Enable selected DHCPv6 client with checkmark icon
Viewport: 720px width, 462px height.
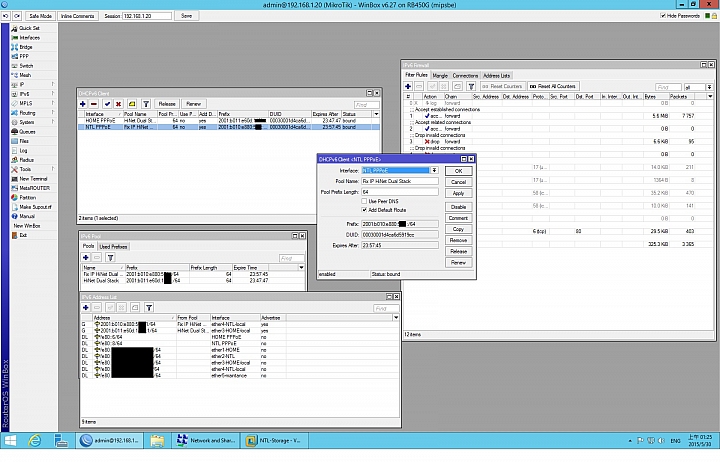[107, 104]
